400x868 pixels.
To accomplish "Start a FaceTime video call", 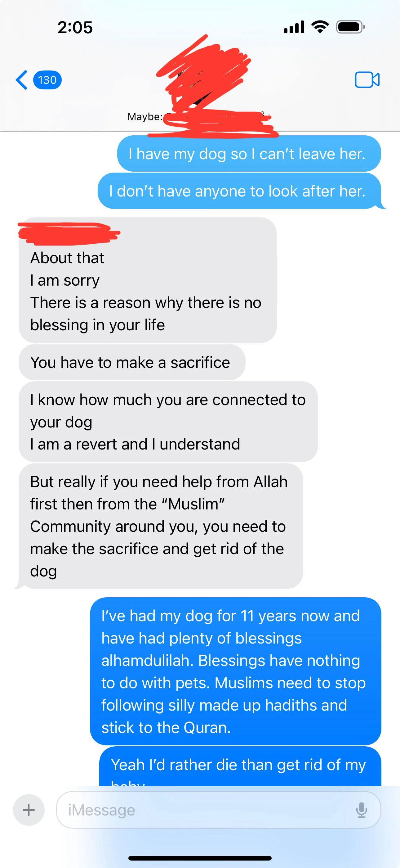I will (367, 80).
